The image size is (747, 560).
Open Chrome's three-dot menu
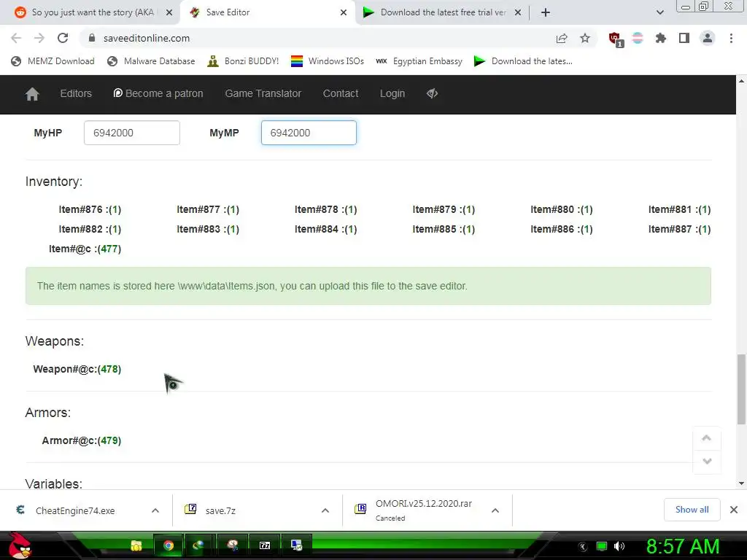pos(731,38)
